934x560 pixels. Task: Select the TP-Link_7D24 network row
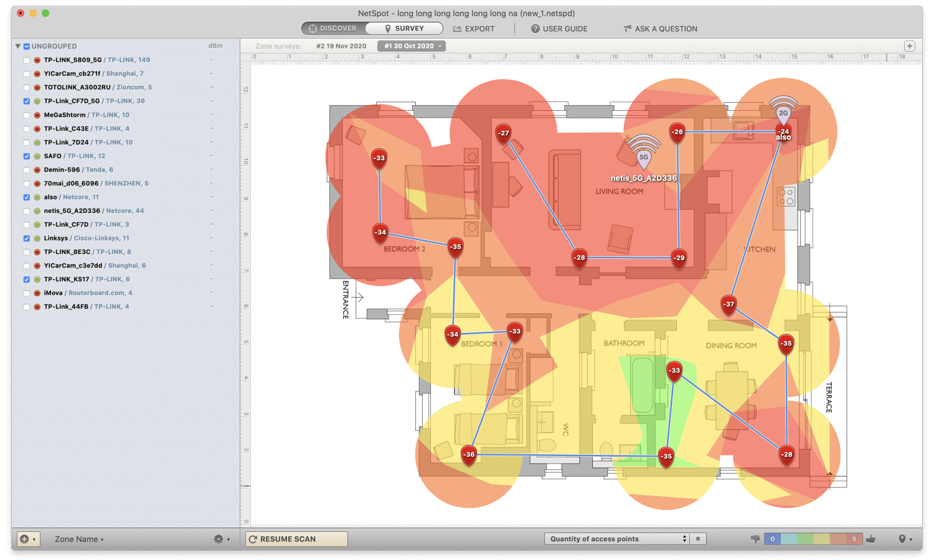point(126,142)
